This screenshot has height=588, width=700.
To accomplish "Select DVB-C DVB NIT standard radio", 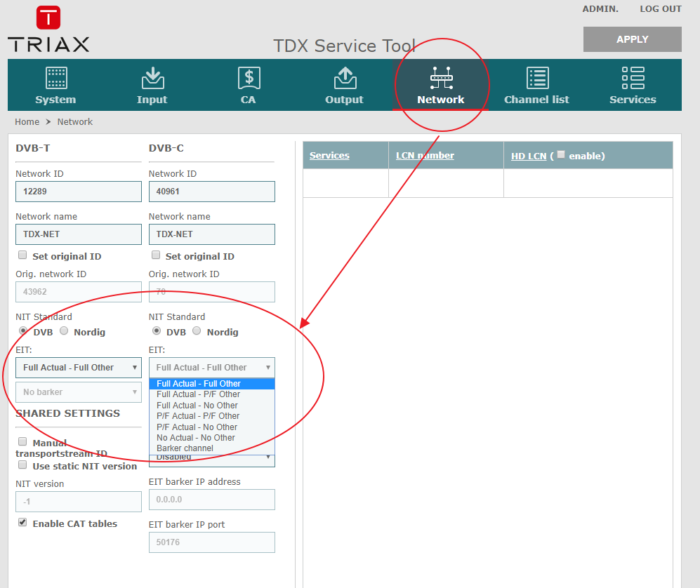I will coord(157,330).
